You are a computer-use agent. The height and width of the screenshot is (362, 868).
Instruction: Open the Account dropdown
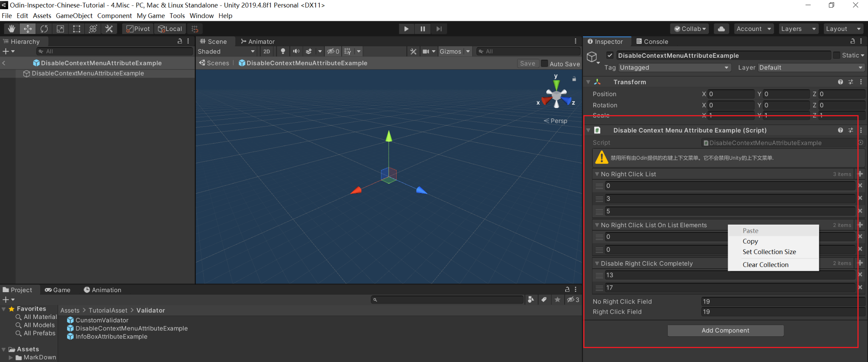753,29
